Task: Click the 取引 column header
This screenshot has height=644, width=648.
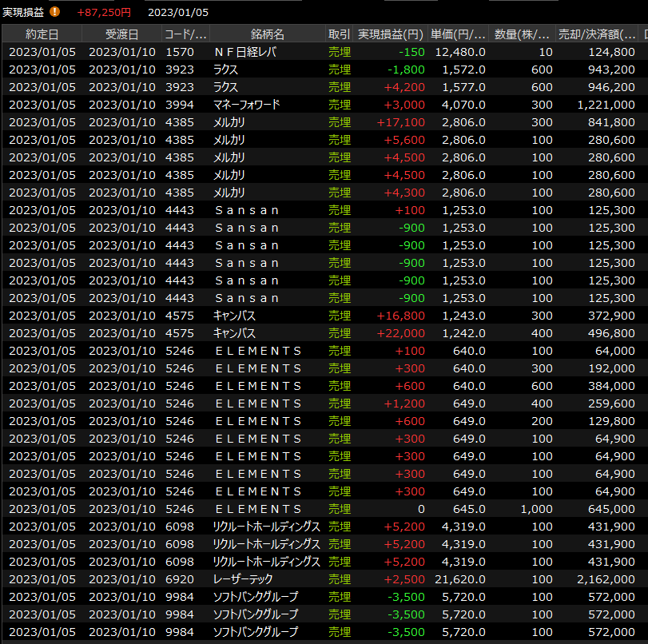Action: coord(339,34)
